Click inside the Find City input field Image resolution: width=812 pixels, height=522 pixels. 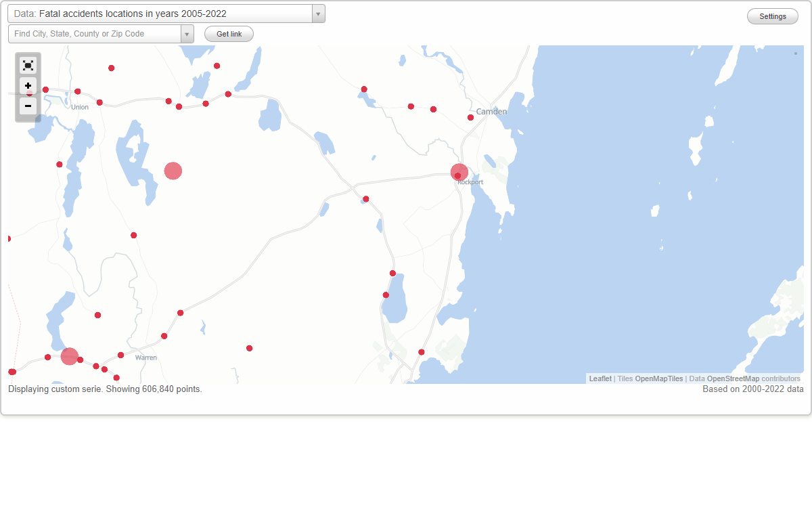pyautogui.click(x=88, y=33)
